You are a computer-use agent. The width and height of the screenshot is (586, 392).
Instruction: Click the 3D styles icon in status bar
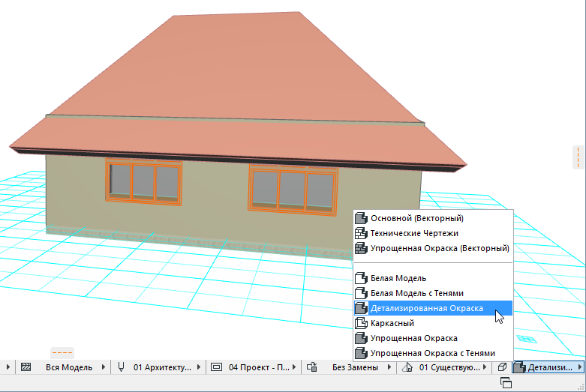519,367
